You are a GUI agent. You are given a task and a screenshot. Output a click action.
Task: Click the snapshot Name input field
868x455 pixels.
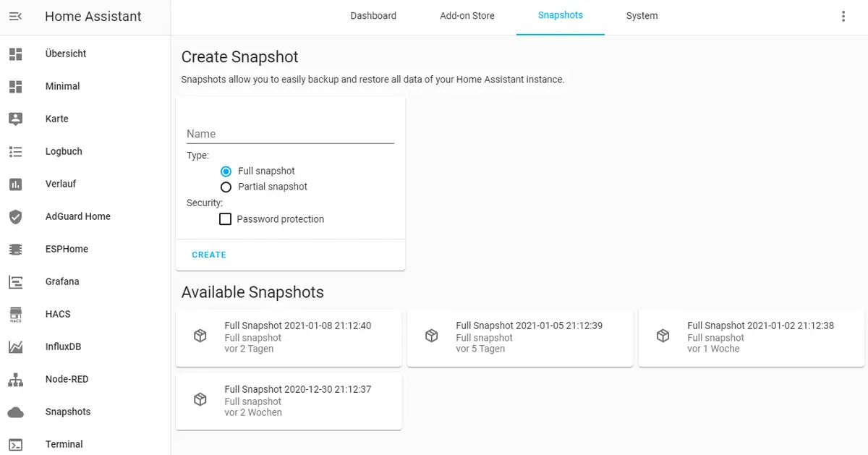coord(290,134)
